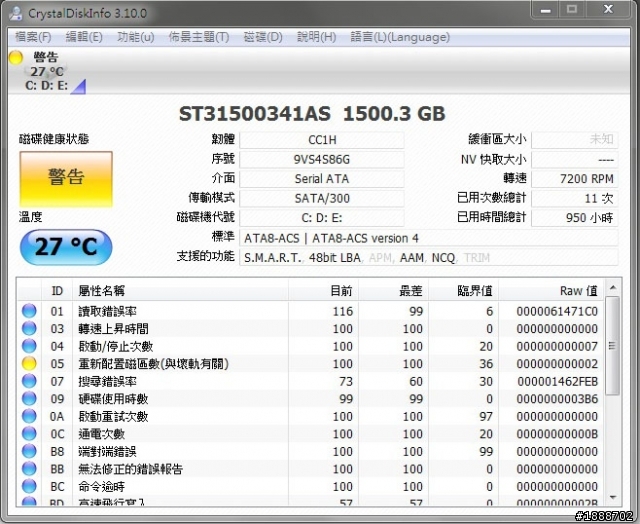
Task: Click the blue status icon for ID 03
Action: 29,329
